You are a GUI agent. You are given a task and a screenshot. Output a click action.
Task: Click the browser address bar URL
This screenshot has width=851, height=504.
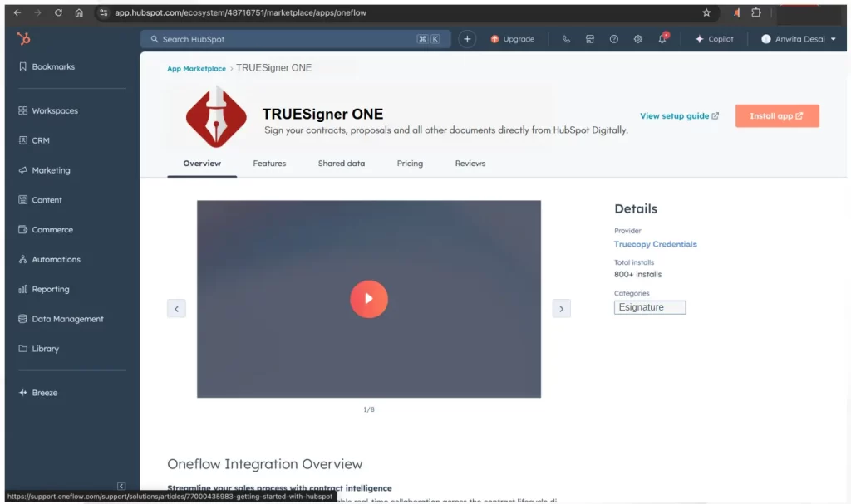240,12
